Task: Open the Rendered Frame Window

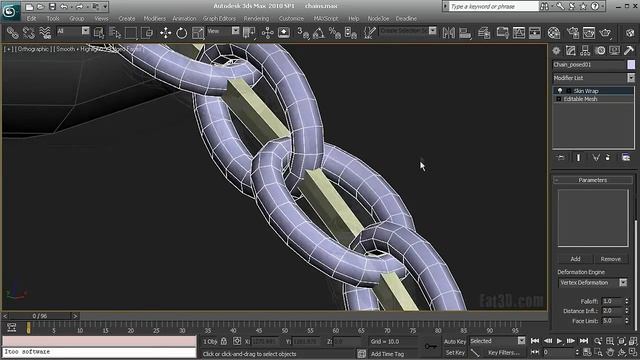Action: click(589, 33)
